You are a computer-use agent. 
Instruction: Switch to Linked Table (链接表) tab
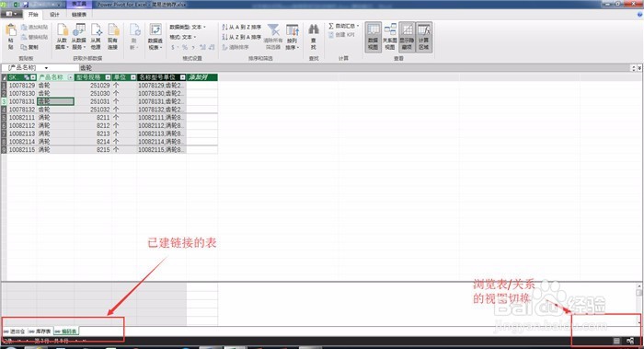pyautogui.click(x=79, y=15)
